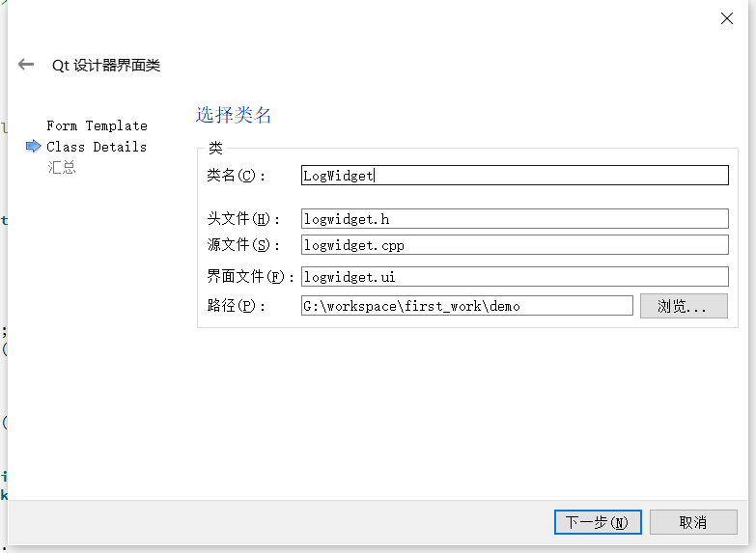756x553 pixels.
Task: Select the Form Template step
Action: [x=97, y=125]
